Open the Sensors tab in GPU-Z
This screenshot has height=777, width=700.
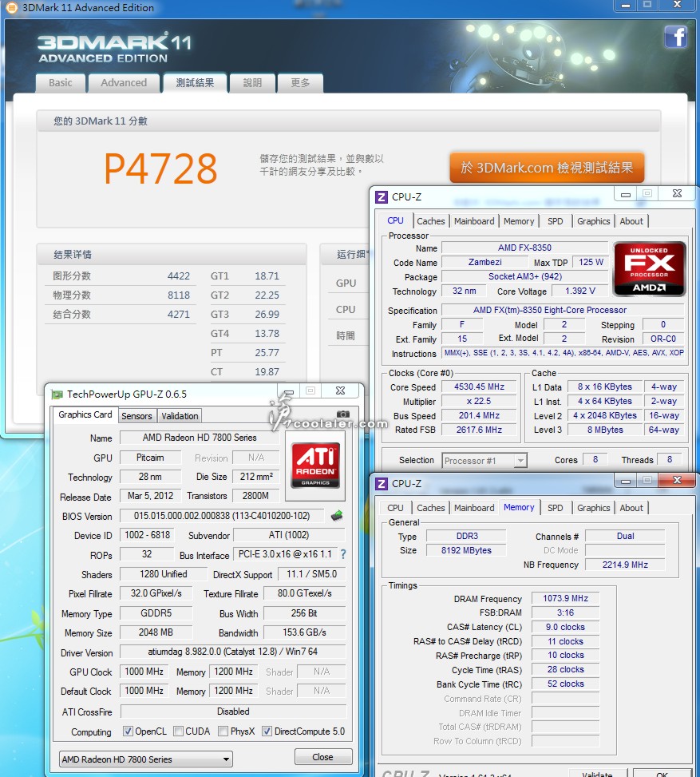pos(136,416)
